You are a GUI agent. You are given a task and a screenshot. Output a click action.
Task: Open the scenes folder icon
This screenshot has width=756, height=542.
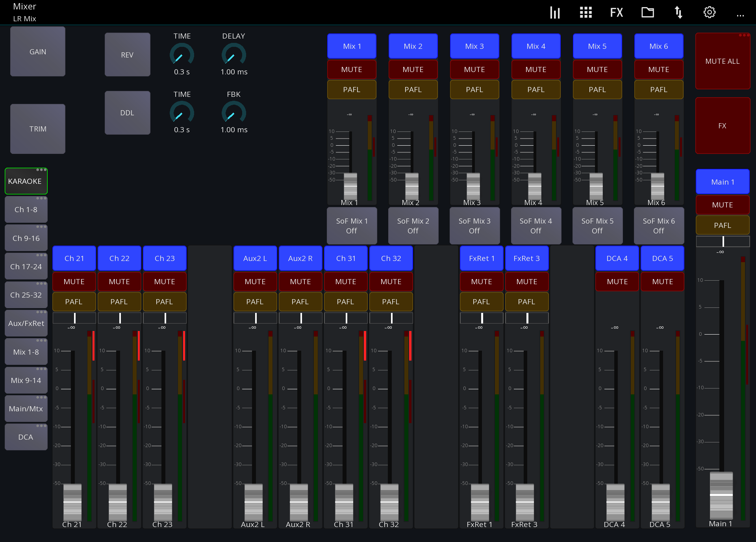[647, 12]
